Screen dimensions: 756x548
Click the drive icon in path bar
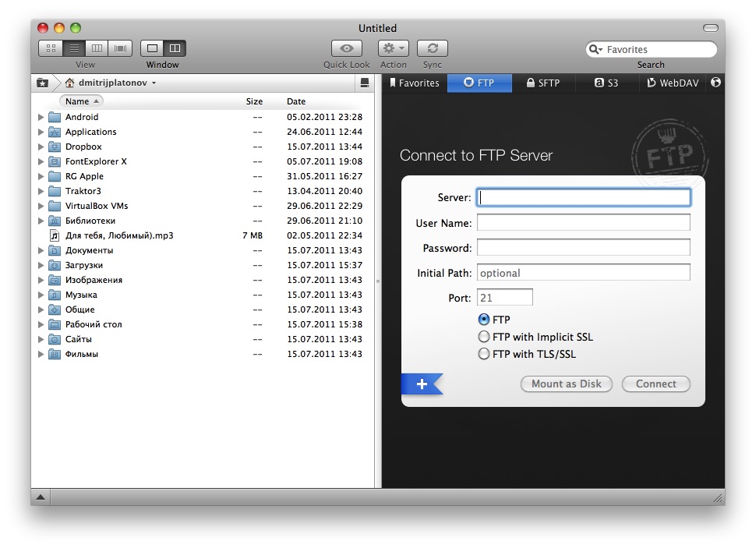[365, 83]
